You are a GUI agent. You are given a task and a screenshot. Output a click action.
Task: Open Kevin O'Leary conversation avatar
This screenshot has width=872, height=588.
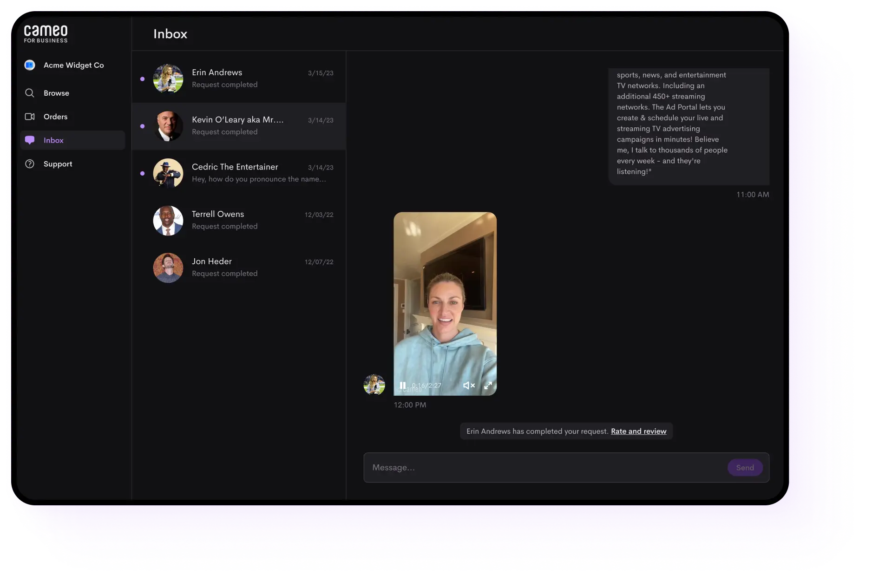pos(168,126)
